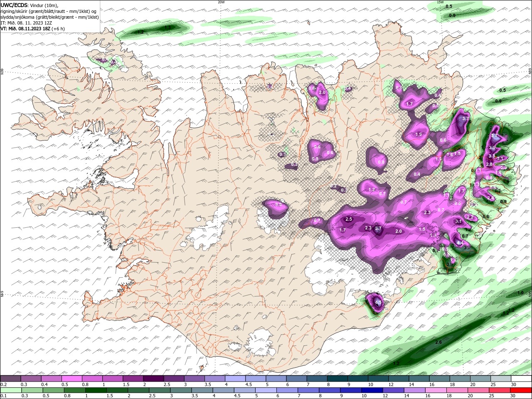This screenshot has width=532, height=399.
Task: Click the '2.8' value in the east
Action: point(489,165)
